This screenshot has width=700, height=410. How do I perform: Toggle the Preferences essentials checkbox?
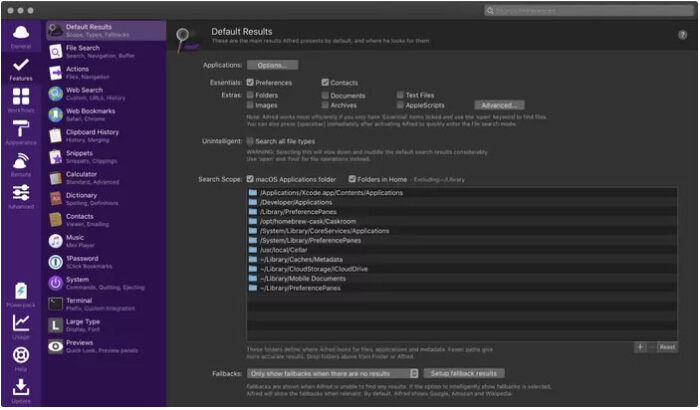(x=250, y=82)
